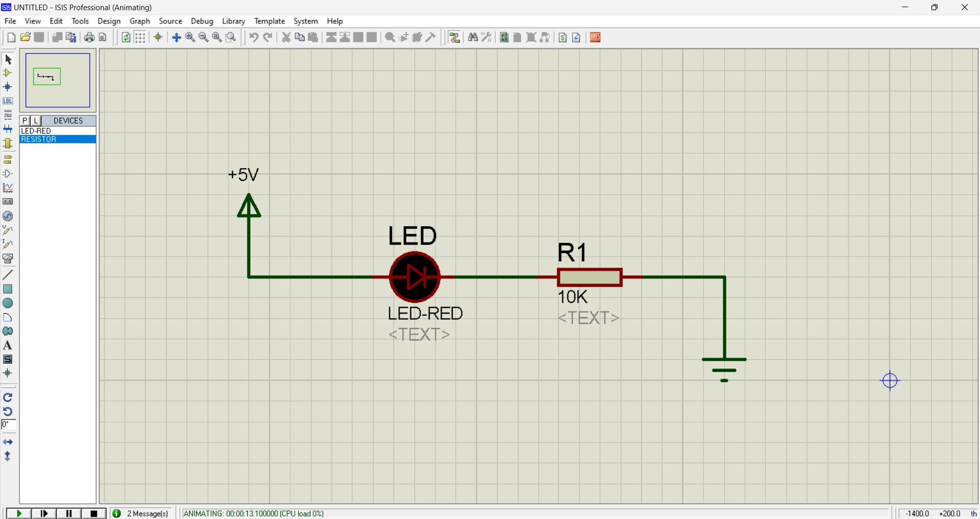Click the Rotate Clockwise icon

[8, 397]
